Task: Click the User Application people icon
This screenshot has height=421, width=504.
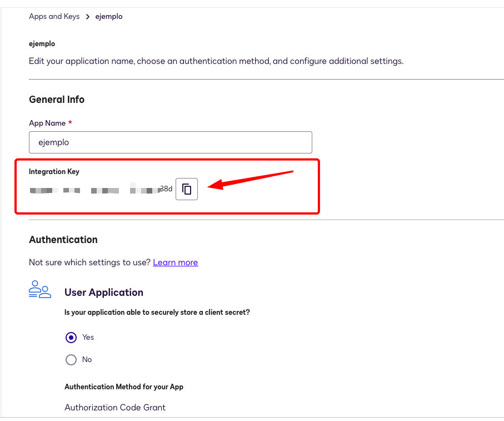Action: click(x=39, y=290)
